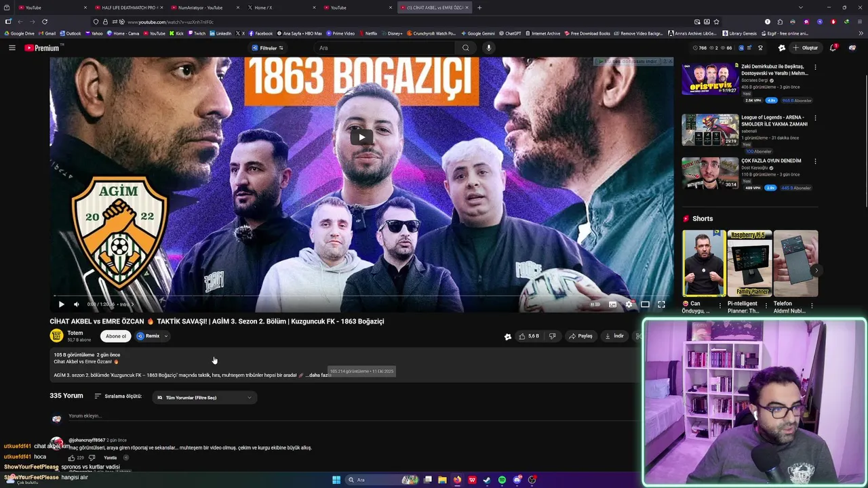Open Discord from taskbar

tap(517, 480)
